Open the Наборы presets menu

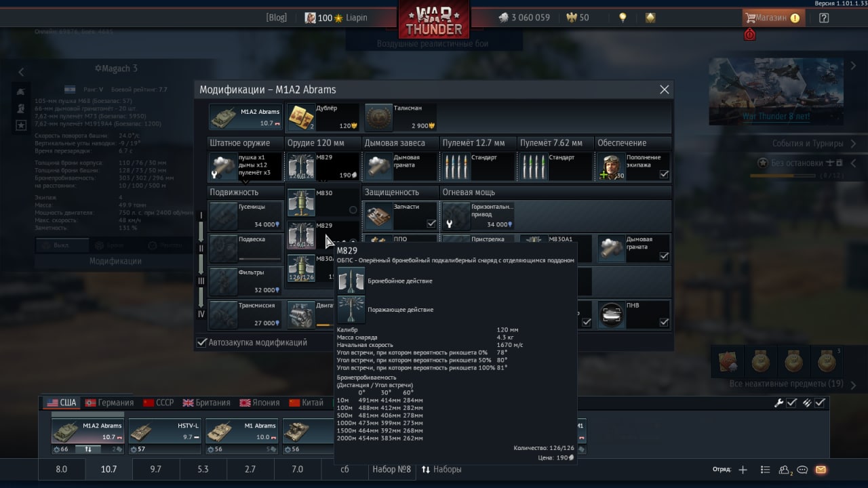441,469
